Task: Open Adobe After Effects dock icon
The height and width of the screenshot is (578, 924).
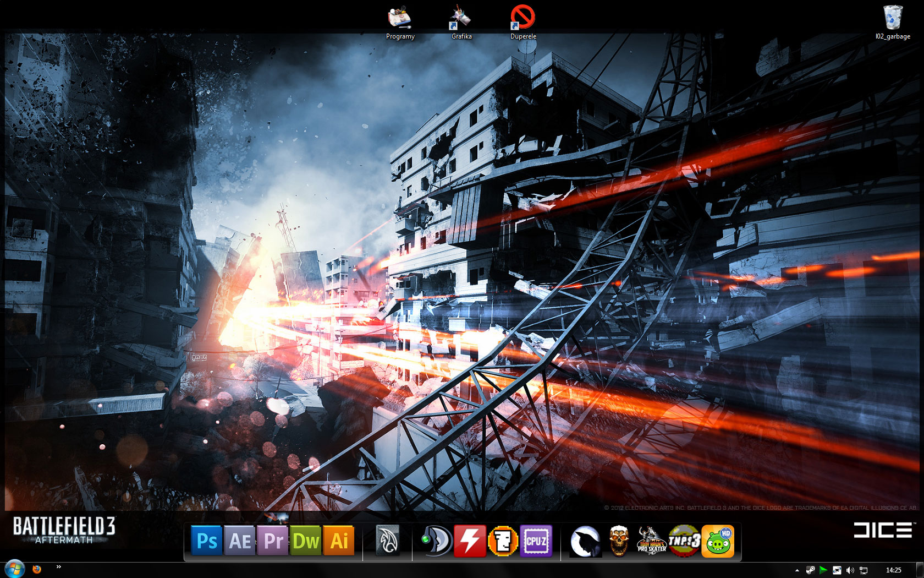Action: coord(240,541)
